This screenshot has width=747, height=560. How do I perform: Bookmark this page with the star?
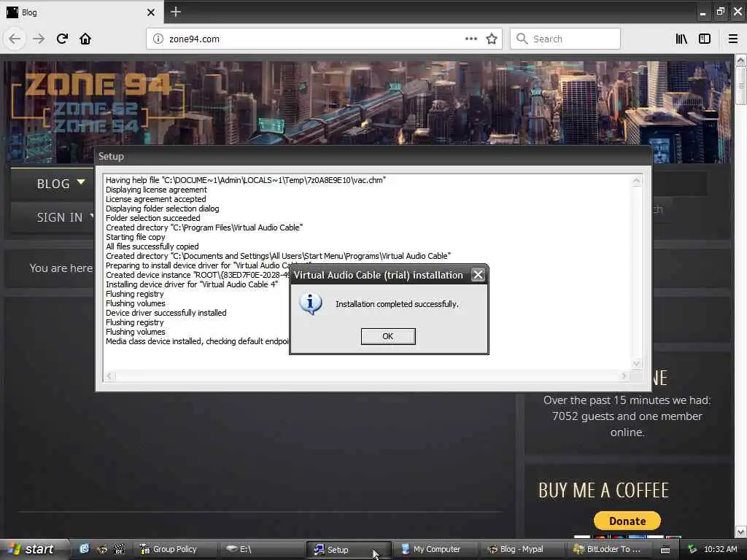(x=492, y=39)
